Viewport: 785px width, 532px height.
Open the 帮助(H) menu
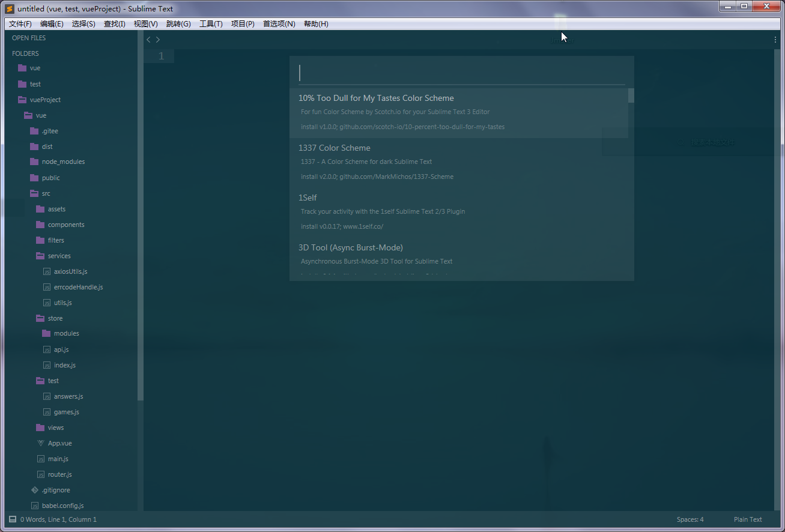click(x=316, y=24)
